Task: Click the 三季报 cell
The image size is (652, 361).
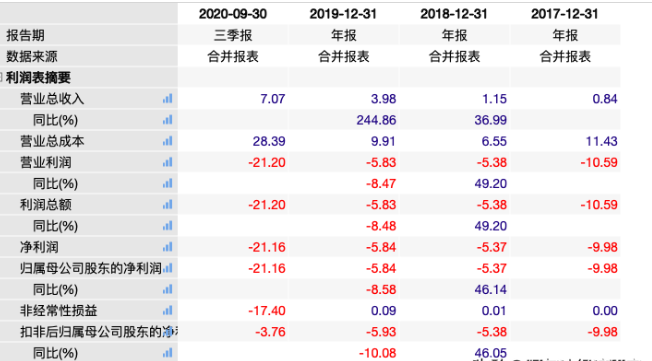Action: pos(233,35)
